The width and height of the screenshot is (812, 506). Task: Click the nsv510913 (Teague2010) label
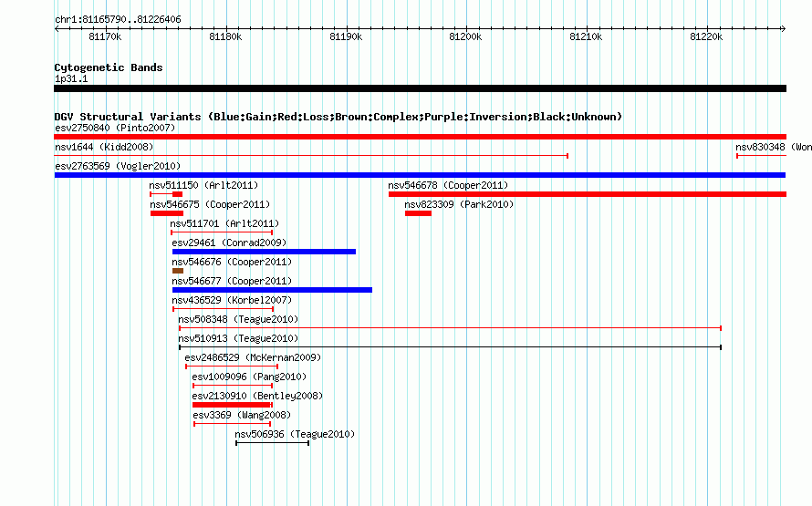tap(238, 338)
